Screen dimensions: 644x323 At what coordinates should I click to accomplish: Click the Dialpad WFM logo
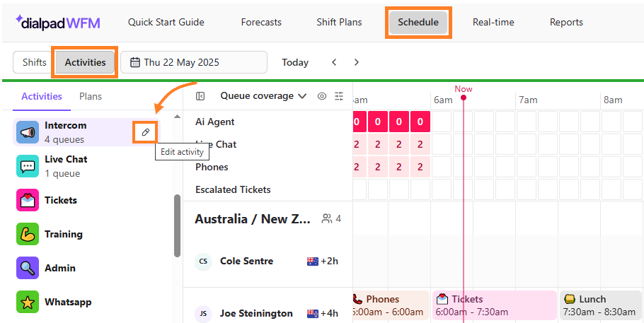click(58, 22)
